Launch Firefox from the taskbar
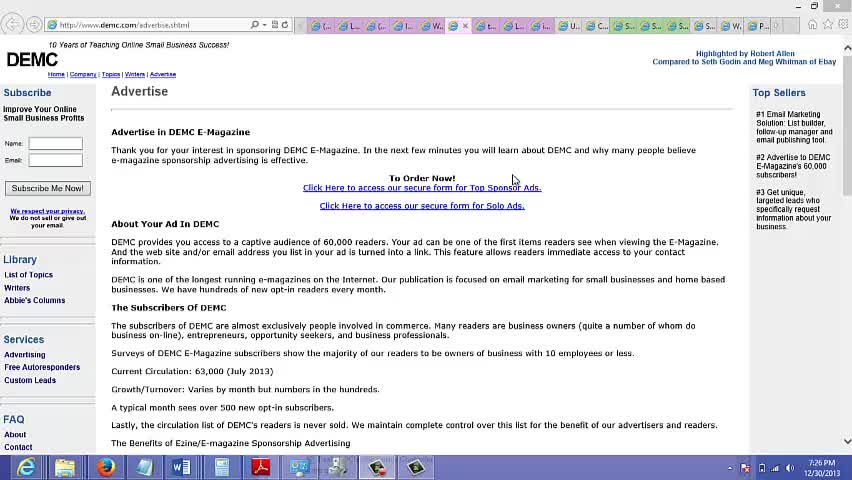This screenshot has height=480, width=852. [106, 467]
